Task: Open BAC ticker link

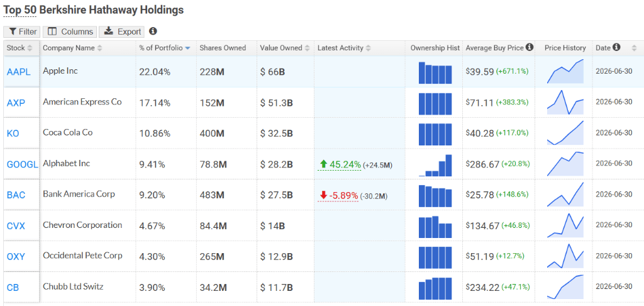Action: [x=16, y=195]
